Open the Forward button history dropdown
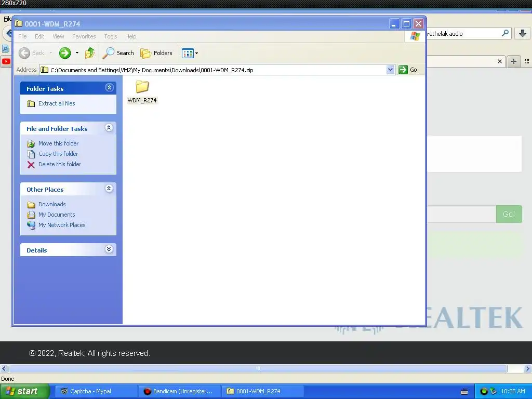This screenshot has height=399, width=532. (x=77, y=53)
